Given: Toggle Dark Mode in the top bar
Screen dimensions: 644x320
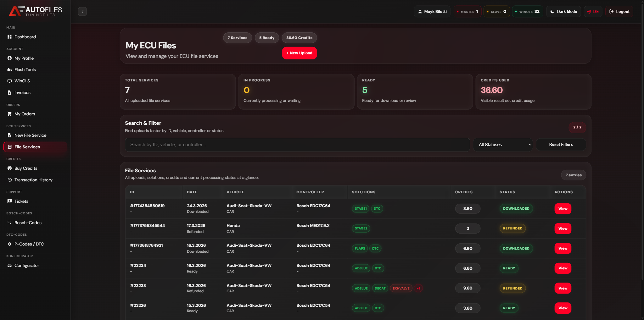Looking at the screenshot, I should (563, 12).
